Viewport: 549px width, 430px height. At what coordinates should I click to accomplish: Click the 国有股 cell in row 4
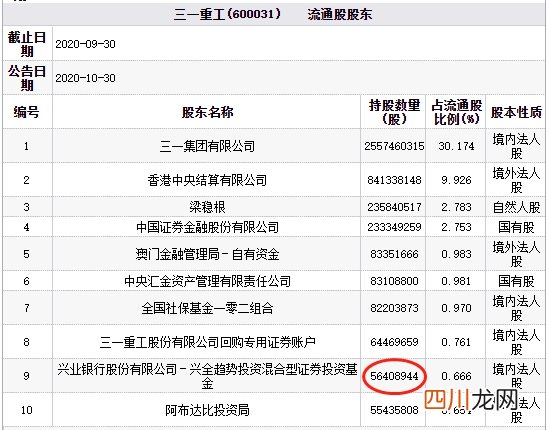click(516, 227)
